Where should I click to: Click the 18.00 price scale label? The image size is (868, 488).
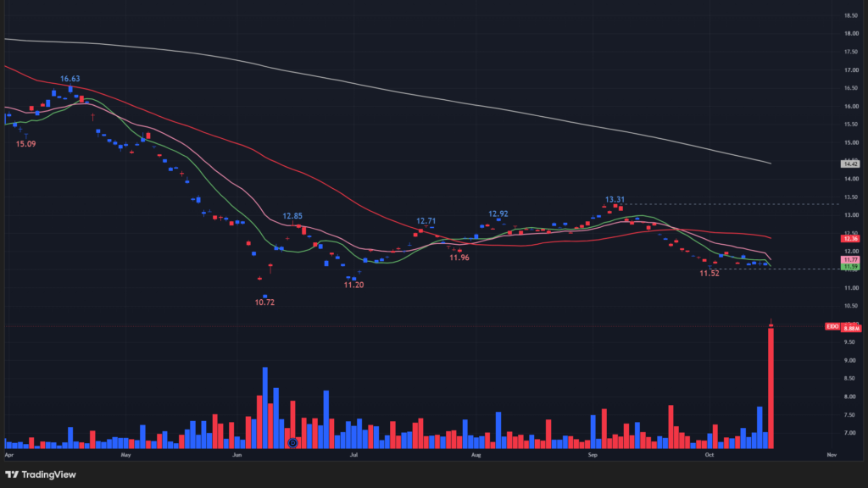(x=851, y=34)
